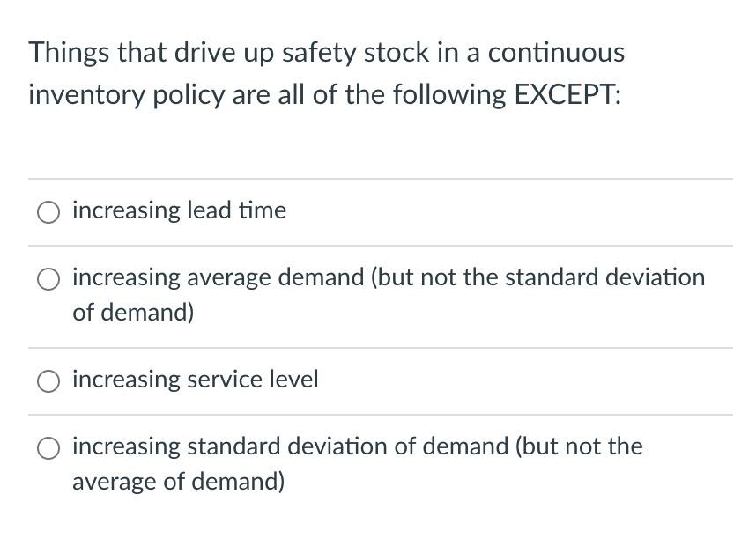Click the text increasing service level
This screenshot has width=756, height=546.
195,380
